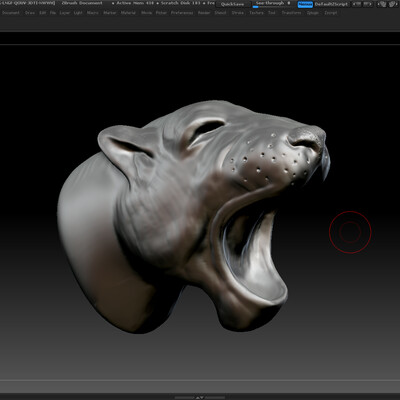Open the Draw menu
The image size is (400, 400).
pos(30,13)
